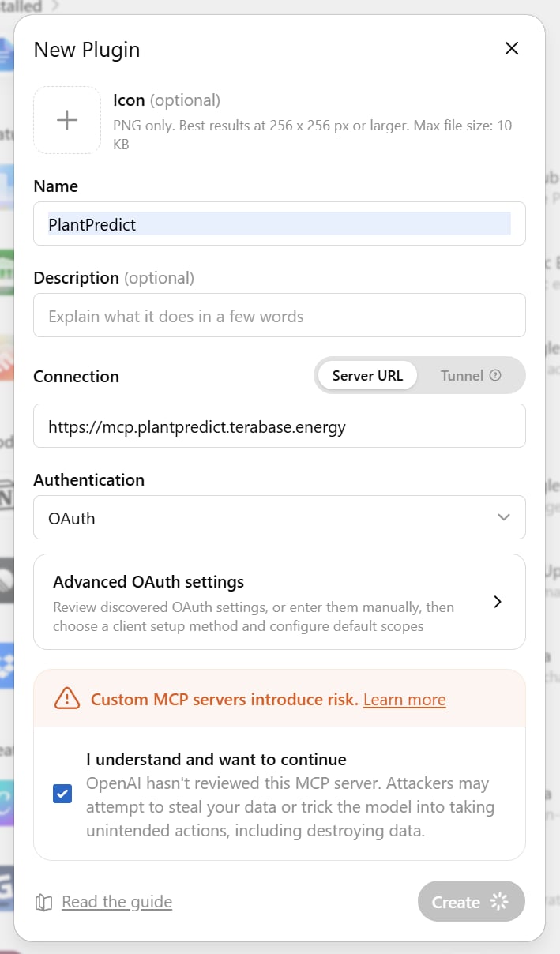Open the Authentication OAuth dropdown
560x954 pixels.
click(x=280, y=517)
